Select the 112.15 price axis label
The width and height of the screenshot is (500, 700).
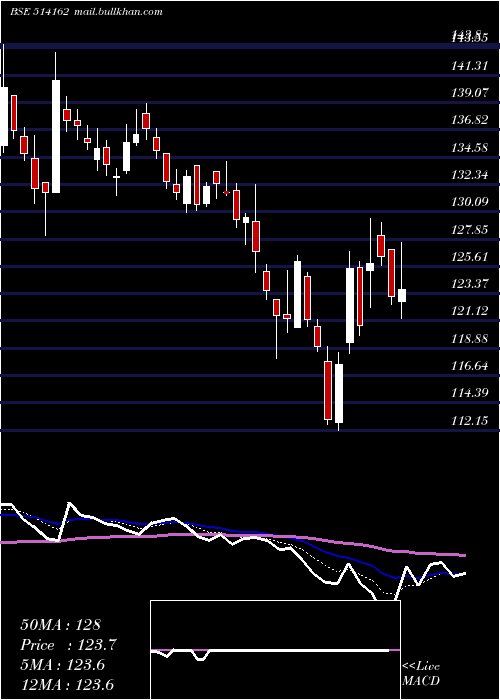(x=469, y=421)
